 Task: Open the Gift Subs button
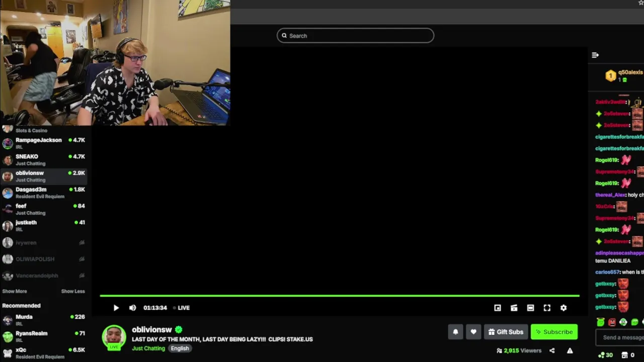506,332
